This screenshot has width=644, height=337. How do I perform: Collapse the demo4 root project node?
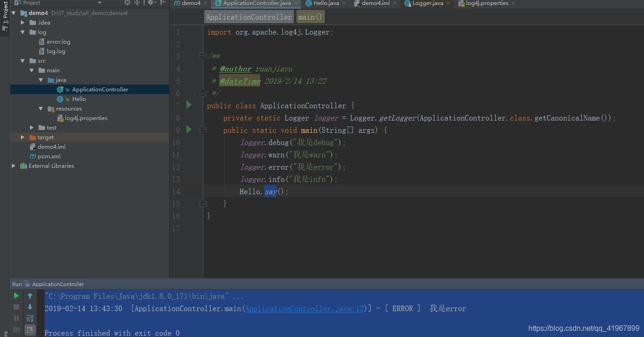pos(14,13)
